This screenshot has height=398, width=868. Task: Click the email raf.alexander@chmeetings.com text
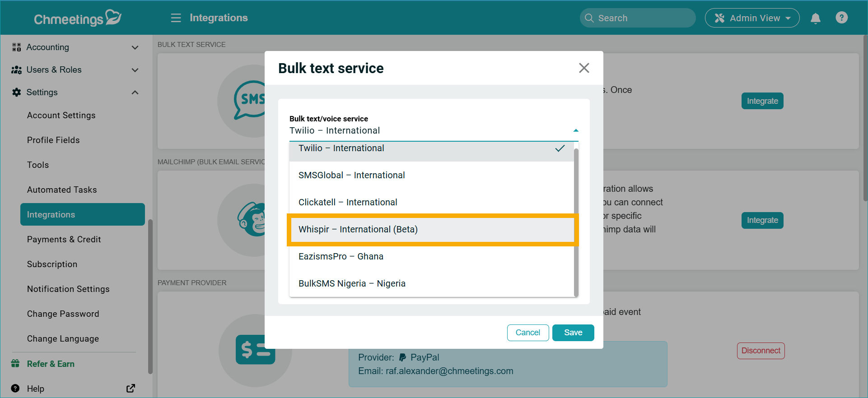pyautogui.click(x=449, y=371)
